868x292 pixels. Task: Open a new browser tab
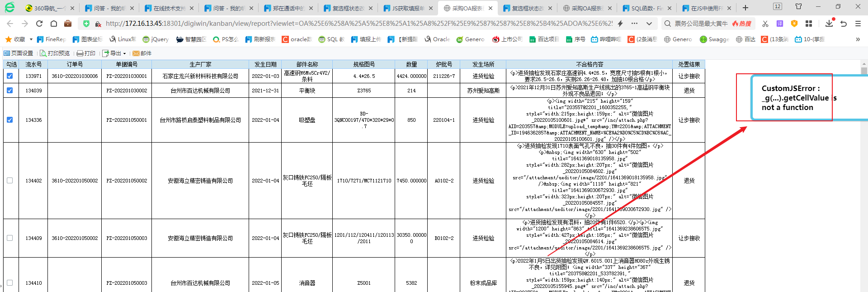click(745, 8)
